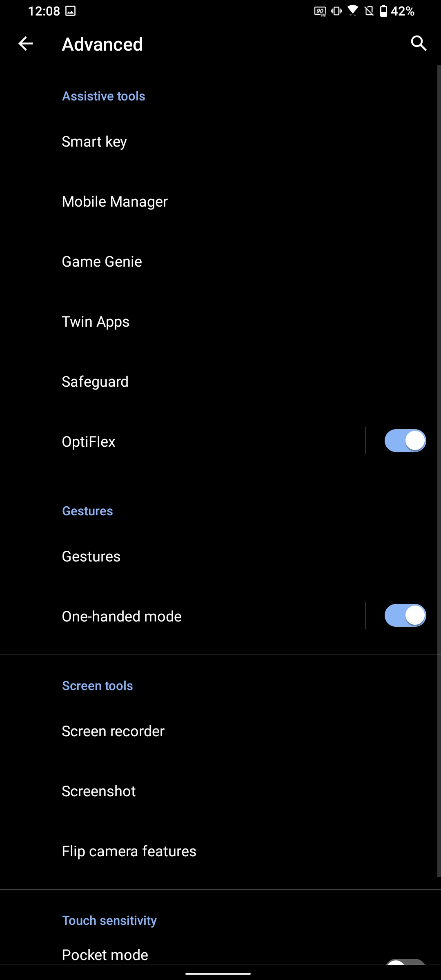The image size is (441, 980).
Task: Open Screen recorder settings
Action: 113,731
